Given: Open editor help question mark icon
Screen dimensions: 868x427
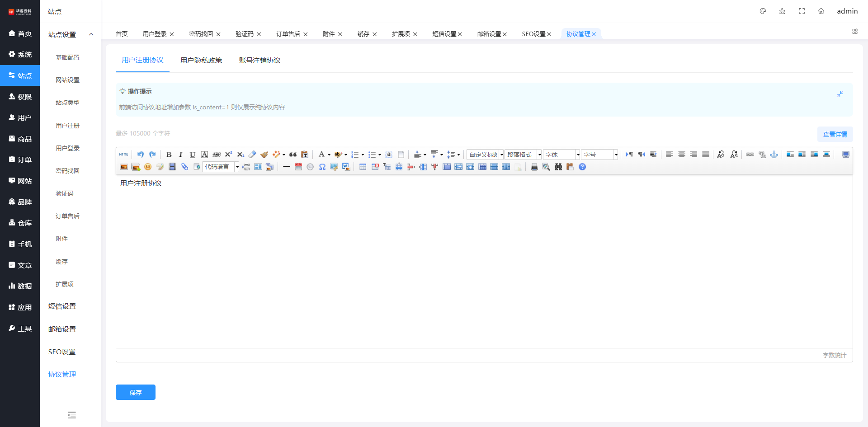Looking at the screenshot, I should (582, 167).
